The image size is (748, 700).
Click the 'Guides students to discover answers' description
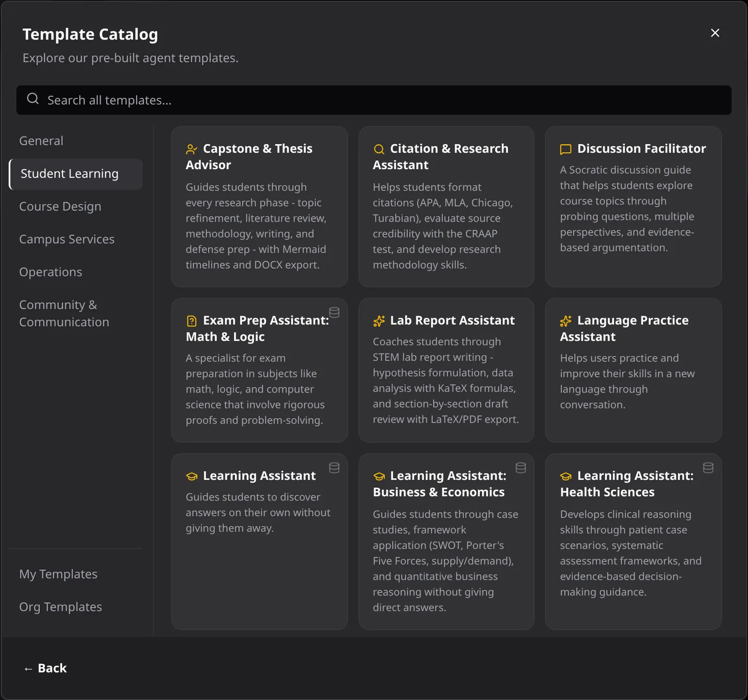coord(258,513)
